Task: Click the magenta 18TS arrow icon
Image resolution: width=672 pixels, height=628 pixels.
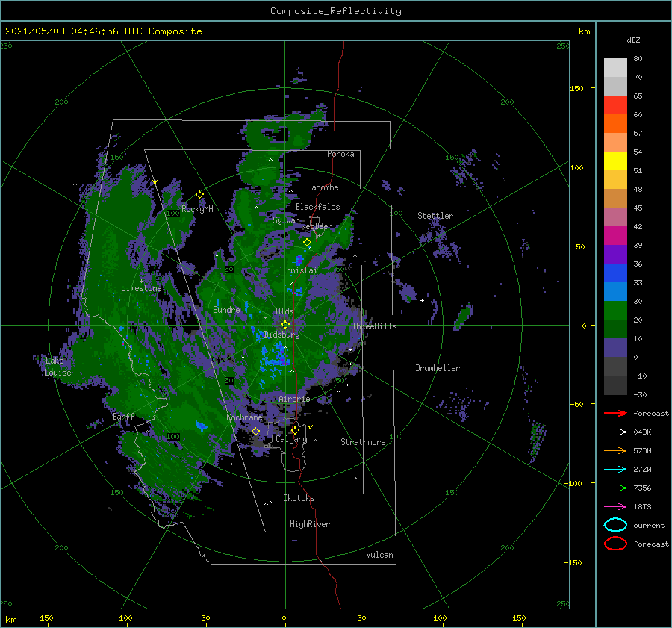Action: pyautogui.click(x=615, y=507)
